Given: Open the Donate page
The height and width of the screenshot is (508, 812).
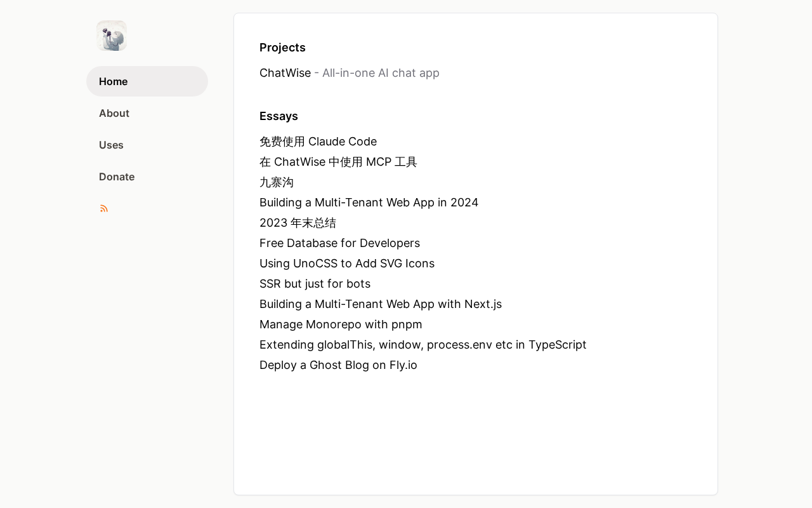Looking at the screenshot, I should click(117, 177).
